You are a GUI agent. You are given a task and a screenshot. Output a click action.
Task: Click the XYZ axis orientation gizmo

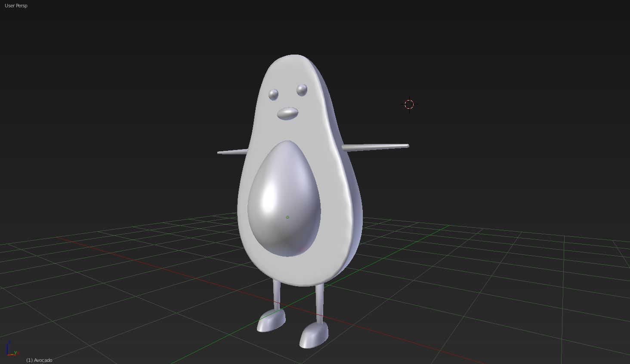point(12,349)
